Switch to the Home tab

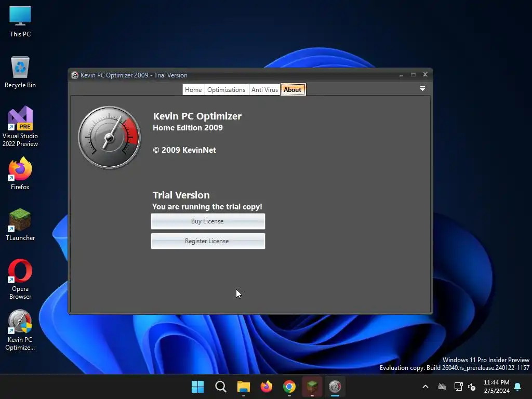[x=193, y=89]
